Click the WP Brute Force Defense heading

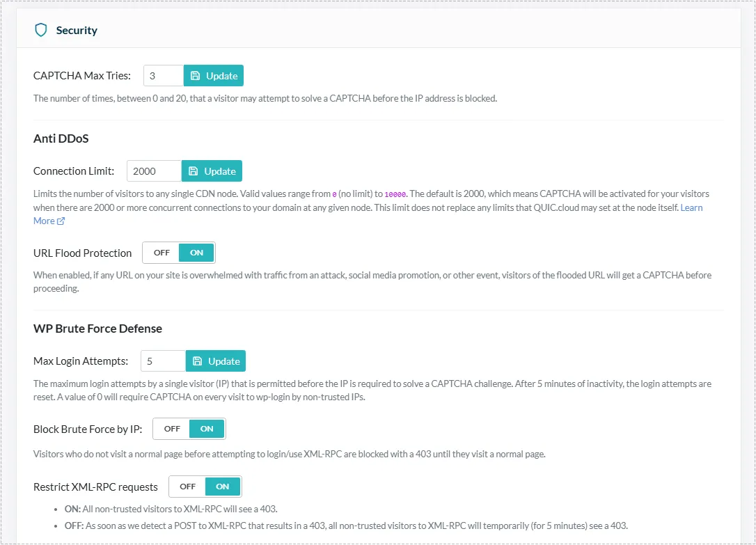97,328
